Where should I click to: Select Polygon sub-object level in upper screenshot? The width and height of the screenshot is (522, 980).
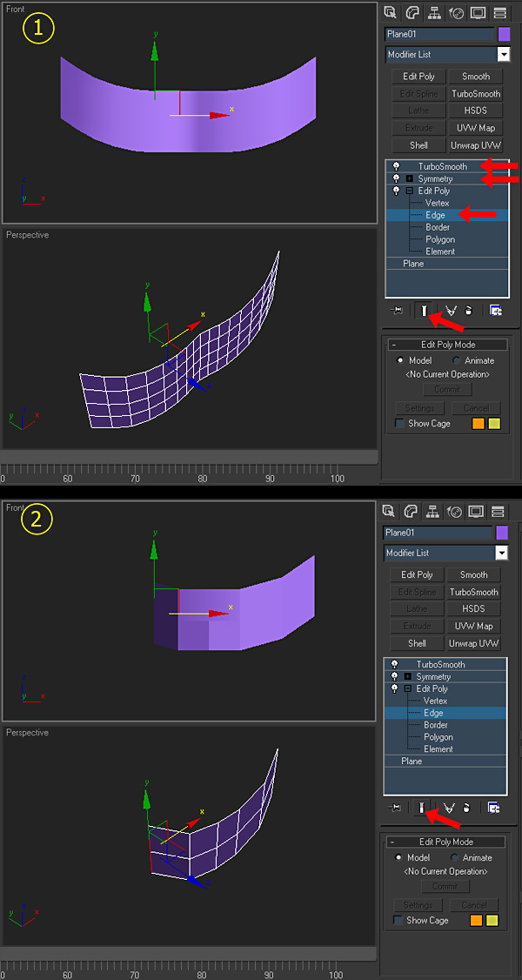(440, 239)
